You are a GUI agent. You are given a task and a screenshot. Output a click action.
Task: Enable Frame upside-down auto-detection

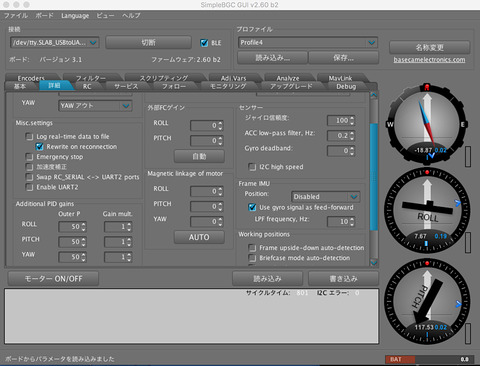pyautogui.click(x=252, y=248)
